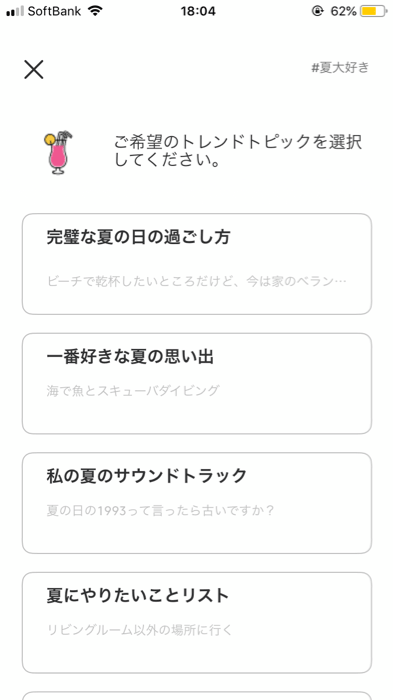Tap the pink cocktail drink icon
The image size is (394, 700).
tap(58, 152)
